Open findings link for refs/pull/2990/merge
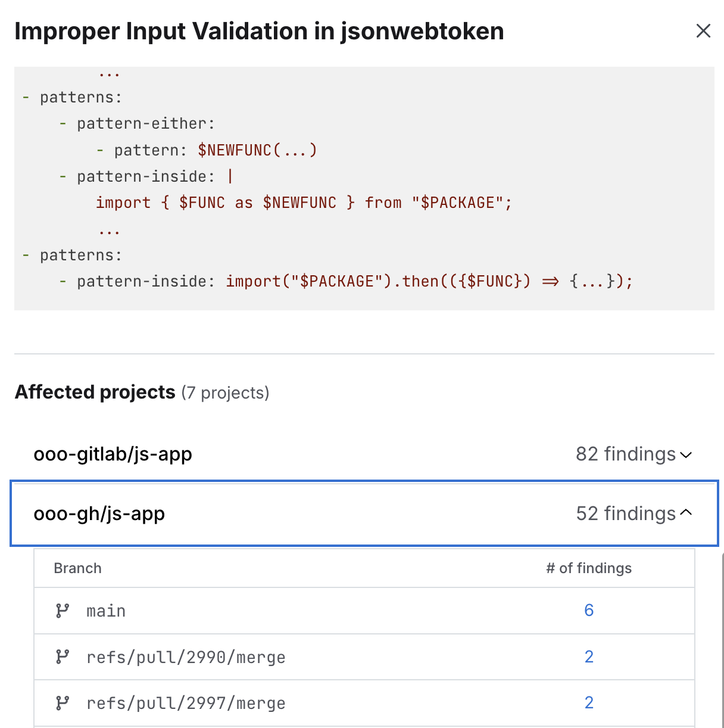The height and width of the screenshot is (728, 724). coord(589,657)
